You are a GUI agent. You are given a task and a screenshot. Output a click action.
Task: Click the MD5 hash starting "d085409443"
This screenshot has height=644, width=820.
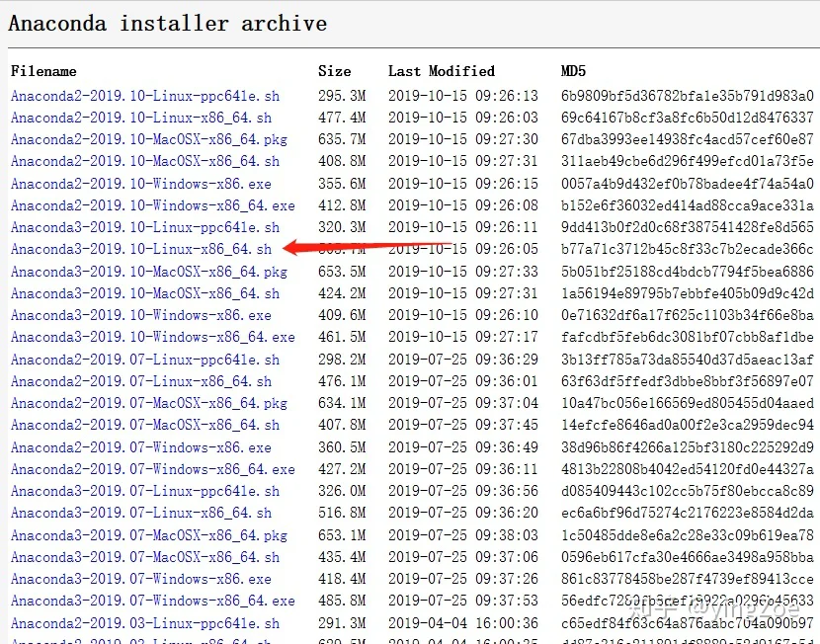point(688,491)
